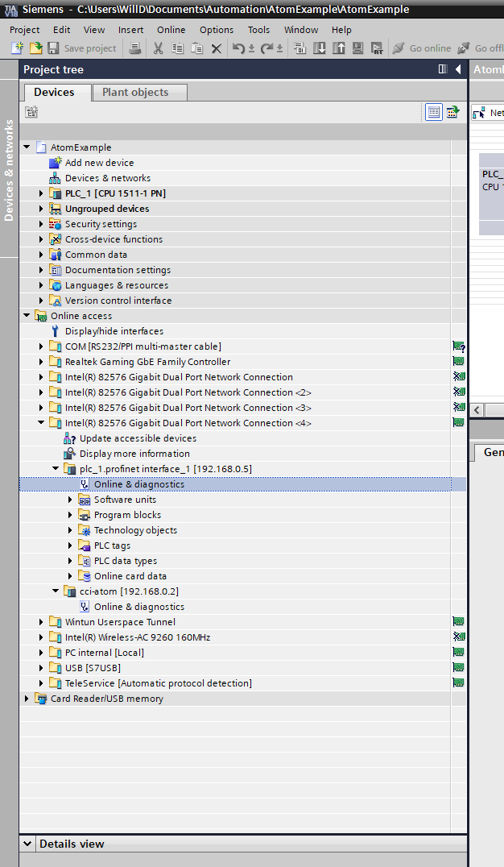This screenshot has height=867, width=504.
Task: Click the Cut scissors icon
Action: pos(159,48)
